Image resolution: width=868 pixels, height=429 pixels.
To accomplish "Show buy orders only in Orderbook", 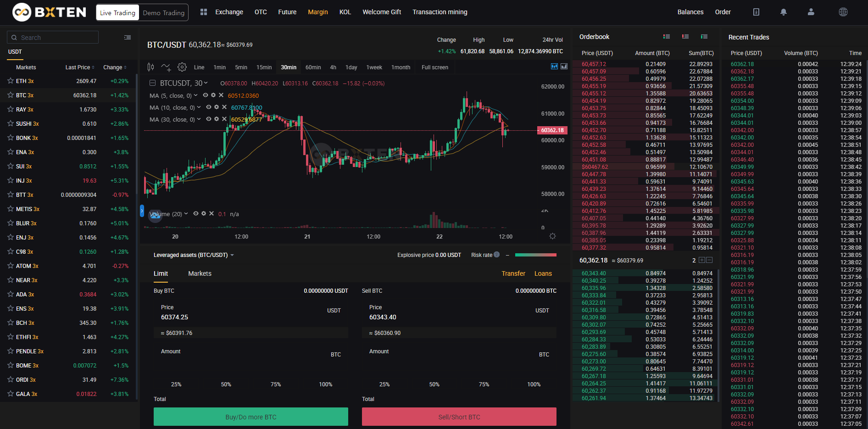I will [x=704, y=37].
